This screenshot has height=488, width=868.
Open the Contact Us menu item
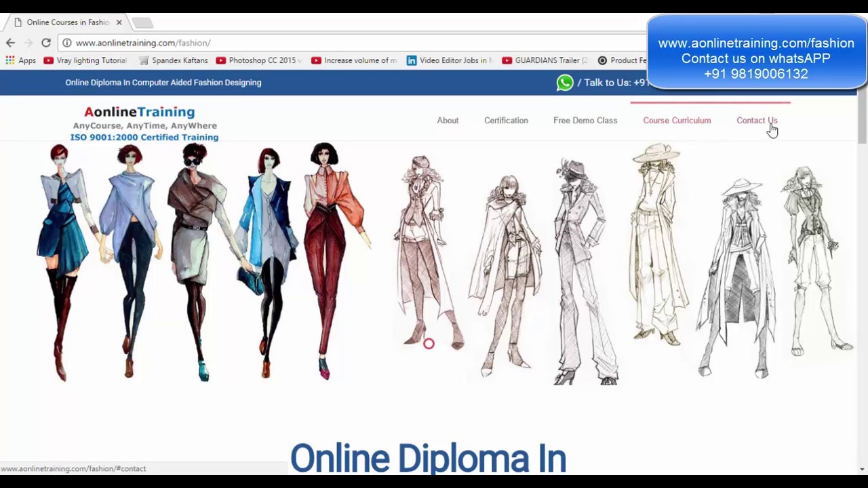click(757, 121)
